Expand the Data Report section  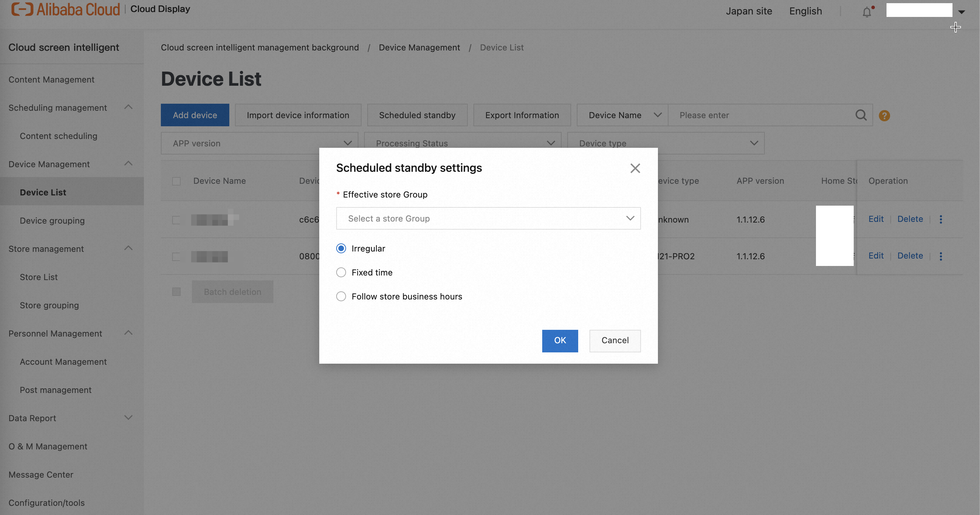pyautogui.click(x=129, y=418)
